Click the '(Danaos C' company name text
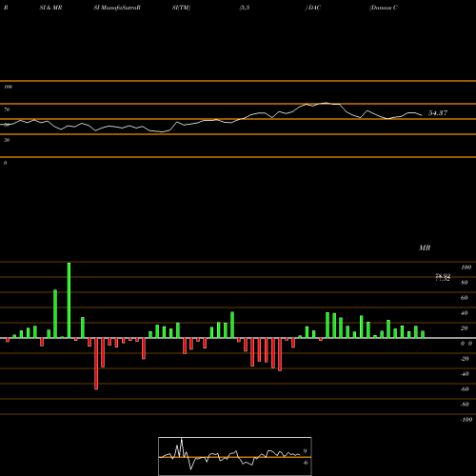 (x=384, y=8)
